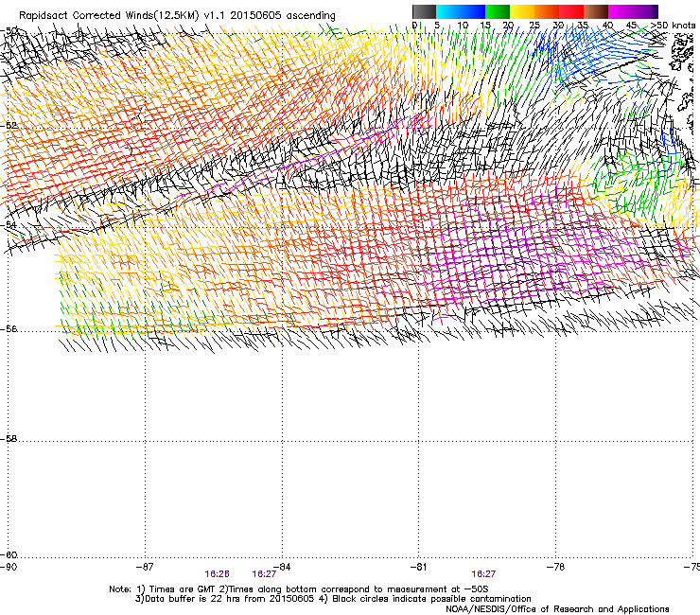Select the green 15–20 knots legend color
Viewport: 700px width, 615px height.
[x=498, y=11]
